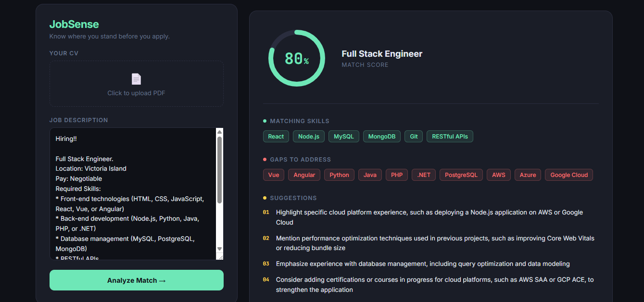Select the MySQL matching skill tag
Image resolution: width=644 pixels, height=302 pixels.
coord(344,137)
